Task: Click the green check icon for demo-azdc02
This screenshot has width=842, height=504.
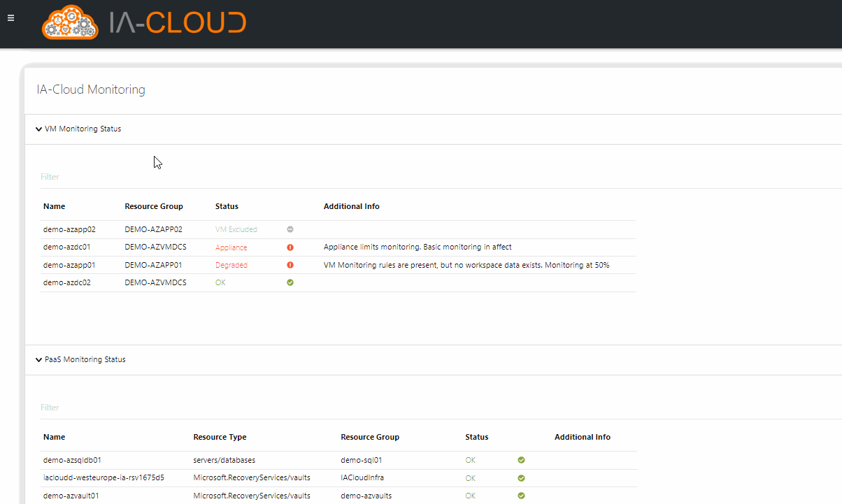Action: (290, 282)
